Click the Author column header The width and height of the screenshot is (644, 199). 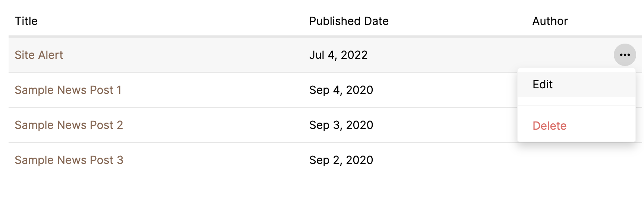tap(550, 21)
